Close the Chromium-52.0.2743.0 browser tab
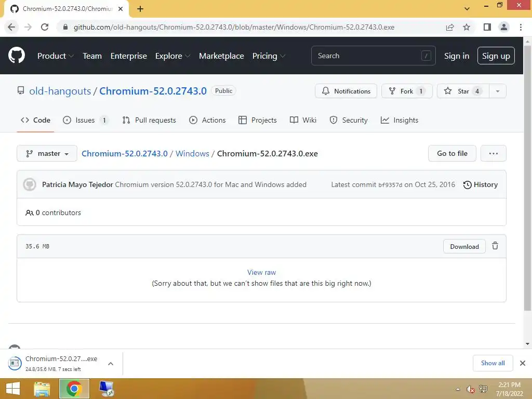The height and width of the screenshot is (399, 532). 121,9
